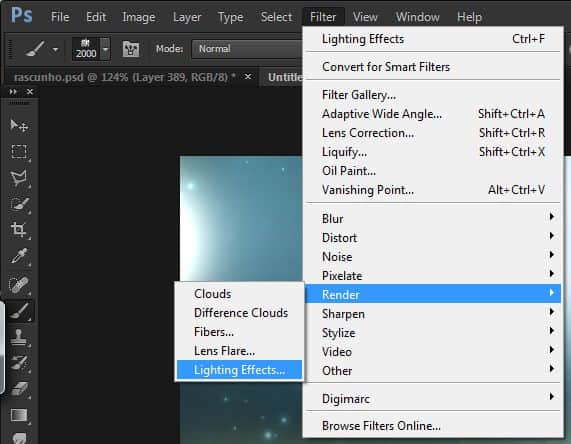Expand the Noise submenu
571x444 pixels.
click(433, 256)
